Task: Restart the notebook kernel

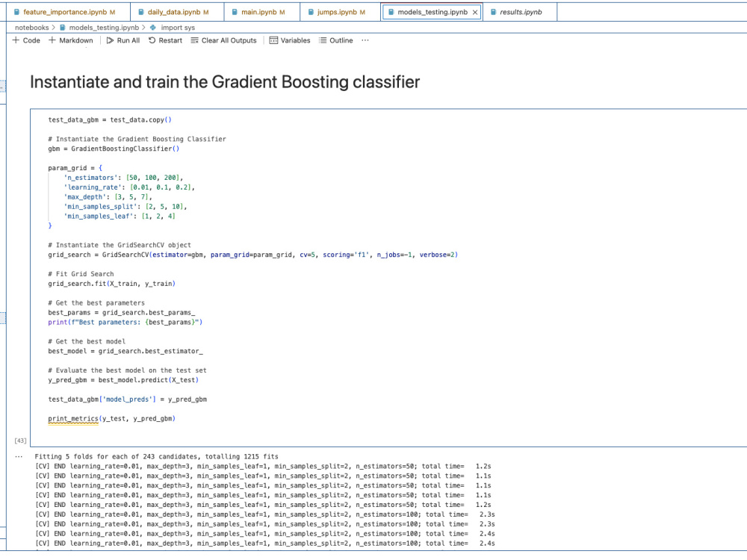Action: [x=165, y=40]
